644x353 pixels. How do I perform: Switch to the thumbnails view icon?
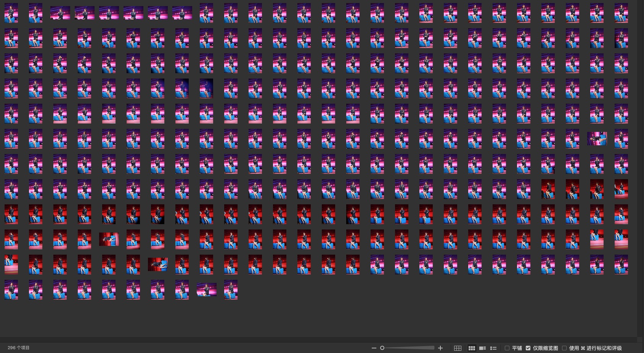(x=472, y=348)
